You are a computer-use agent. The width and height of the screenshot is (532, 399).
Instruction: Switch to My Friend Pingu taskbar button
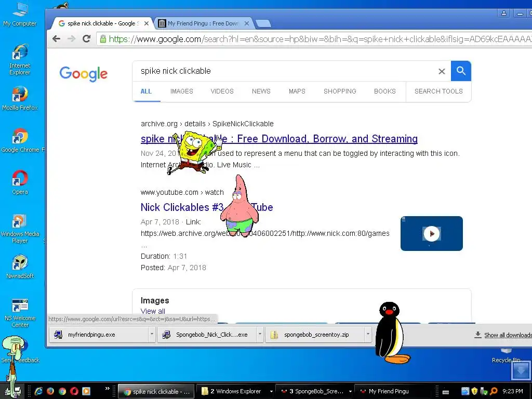click(394, 391)
